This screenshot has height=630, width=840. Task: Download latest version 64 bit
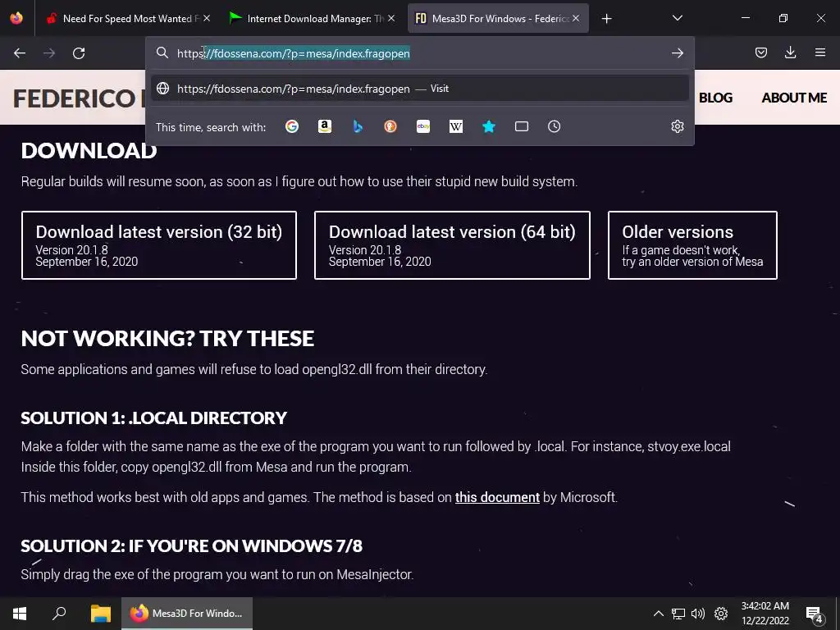point(452,245)
